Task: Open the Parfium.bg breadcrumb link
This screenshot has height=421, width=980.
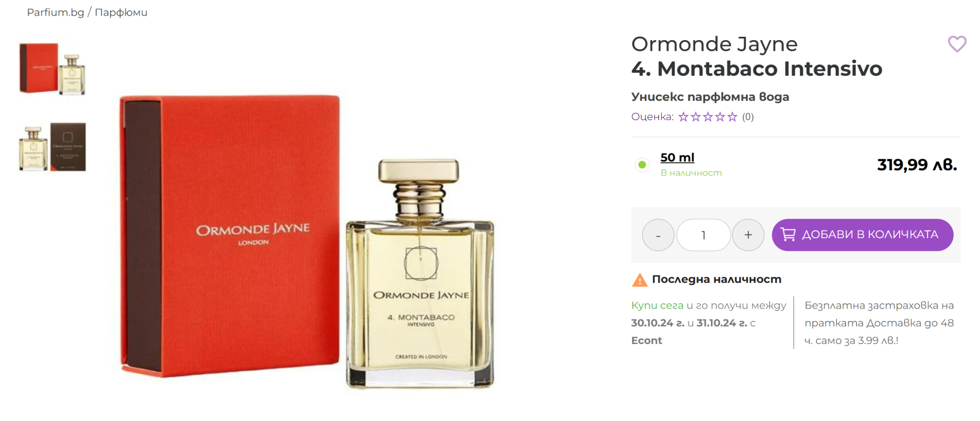Action: click(56, 12)
